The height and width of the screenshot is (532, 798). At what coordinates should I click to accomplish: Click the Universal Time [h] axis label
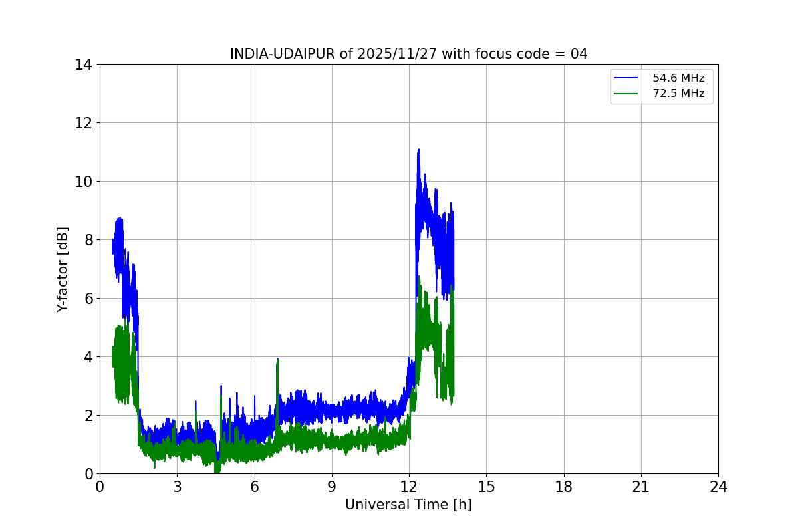(408, 505)
